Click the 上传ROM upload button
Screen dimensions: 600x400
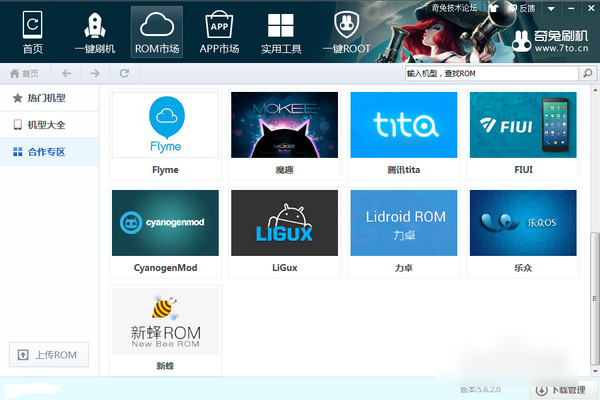49,355
